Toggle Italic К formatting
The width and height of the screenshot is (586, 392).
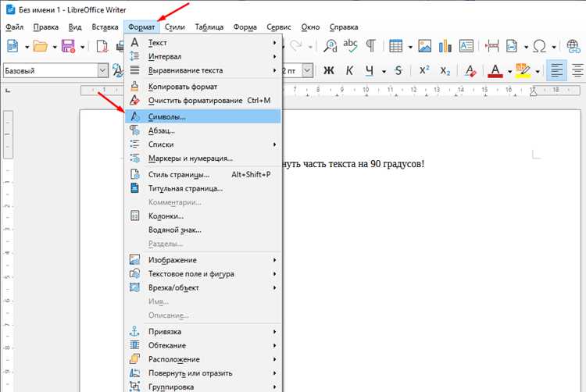click(349, 70)
